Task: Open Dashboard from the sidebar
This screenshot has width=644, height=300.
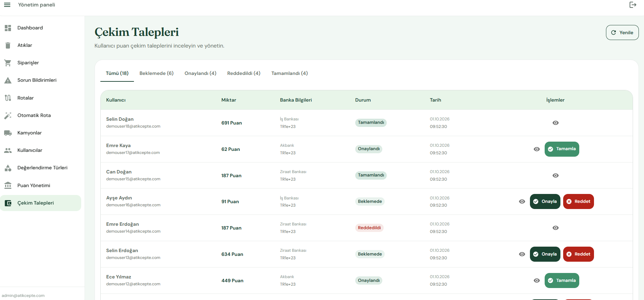Action: (40, 28)
